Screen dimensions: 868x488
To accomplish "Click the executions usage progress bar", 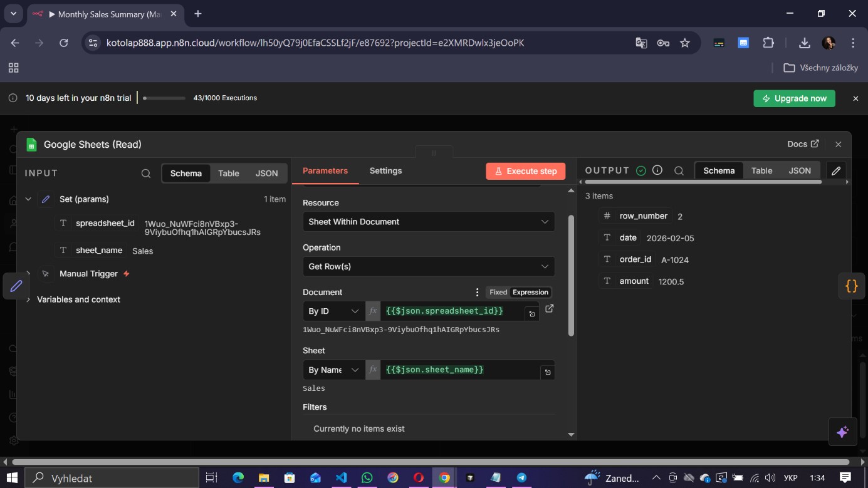I will [x=164, y=98].
